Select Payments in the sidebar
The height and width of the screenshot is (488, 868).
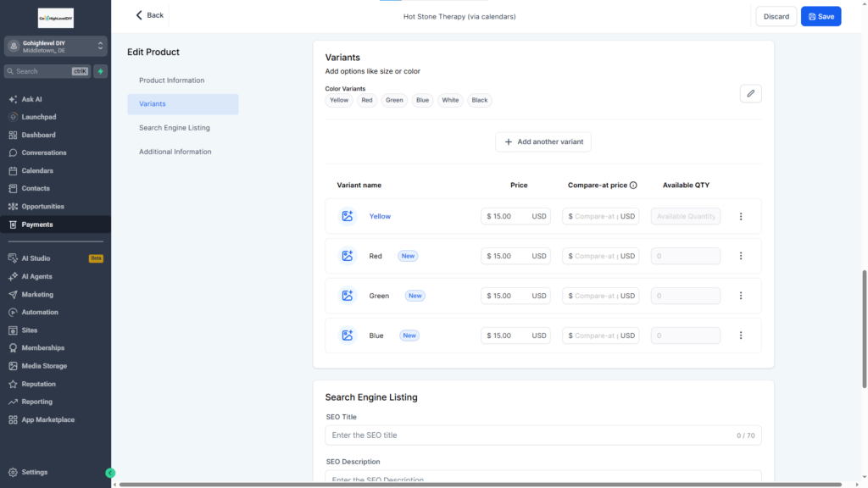pyautogui.click(x=55, y=225)
